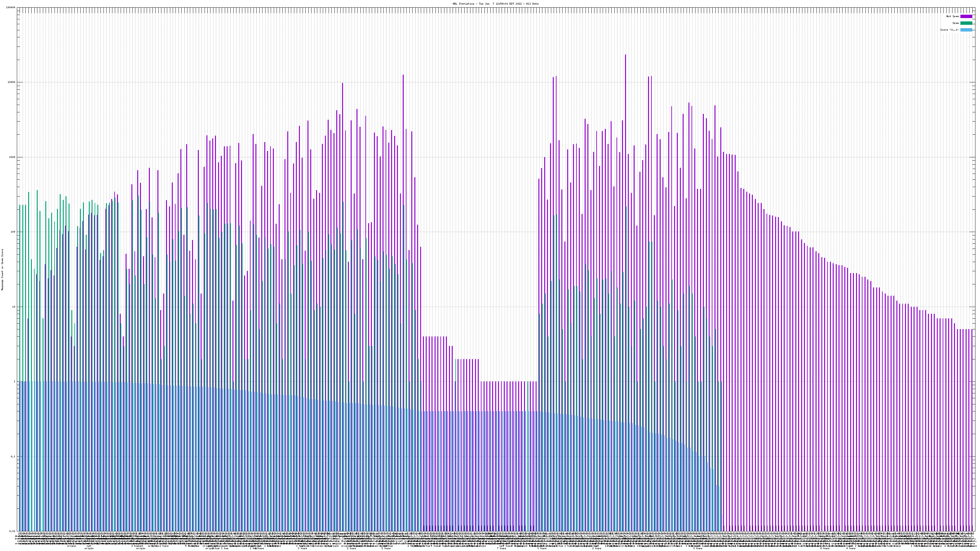Click the green Spam legend swatch
The height and width of the screenshot is (551, 980).
click(x=966, y=23)
